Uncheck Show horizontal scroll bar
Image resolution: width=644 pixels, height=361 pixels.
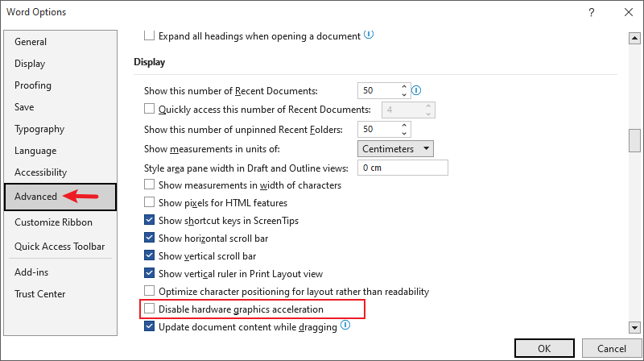(149, 237)
